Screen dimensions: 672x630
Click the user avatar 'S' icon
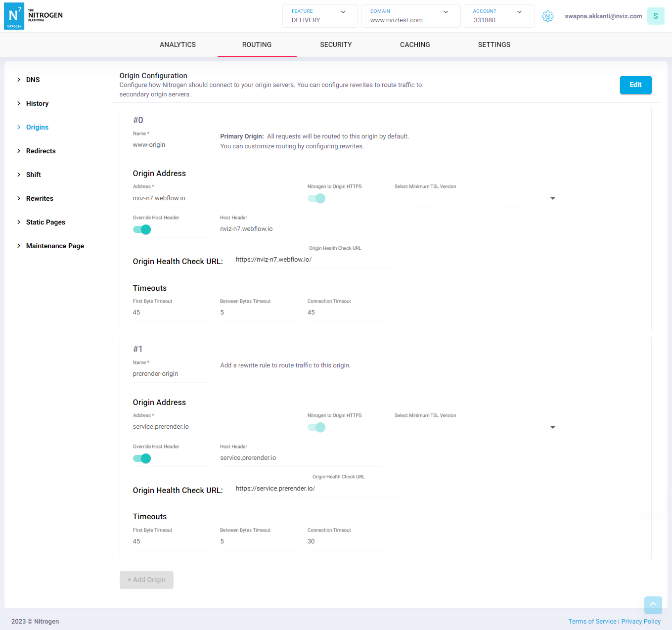click(655, 16)
